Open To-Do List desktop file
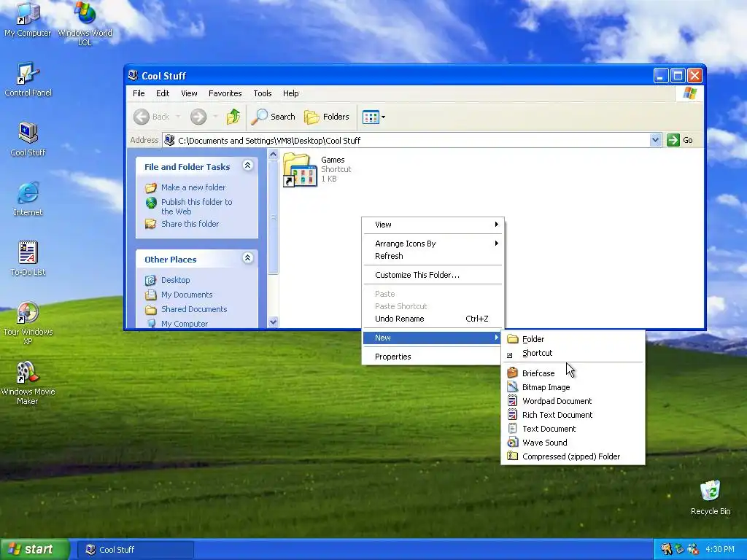The height and width of the screenshot is (560, 747). pos(28,259)
